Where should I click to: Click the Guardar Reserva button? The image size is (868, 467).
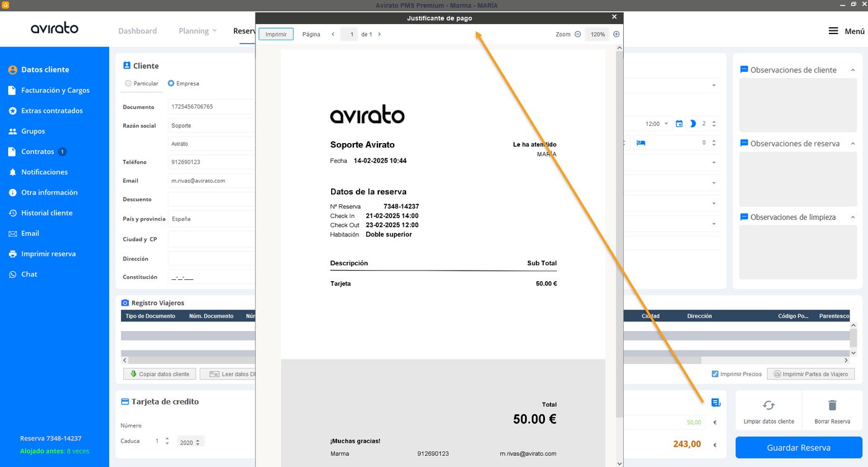tap(799, 448)
